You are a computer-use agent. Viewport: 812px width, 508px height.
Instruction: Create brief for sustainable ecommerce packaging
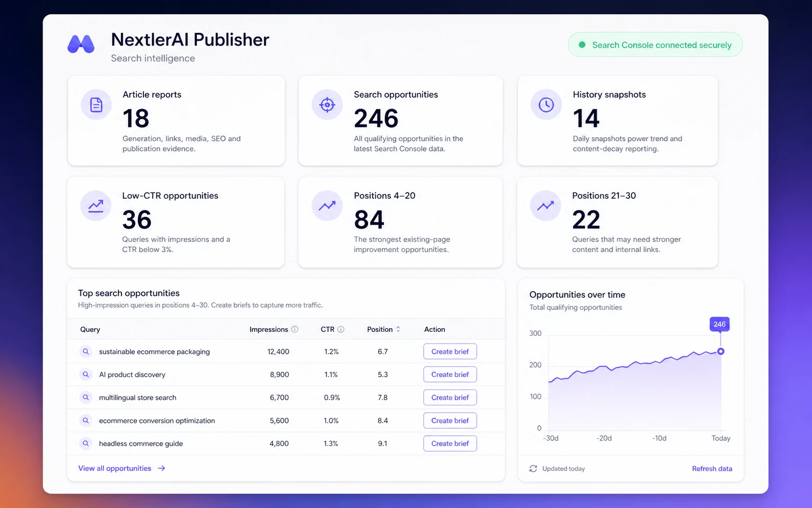450,351
